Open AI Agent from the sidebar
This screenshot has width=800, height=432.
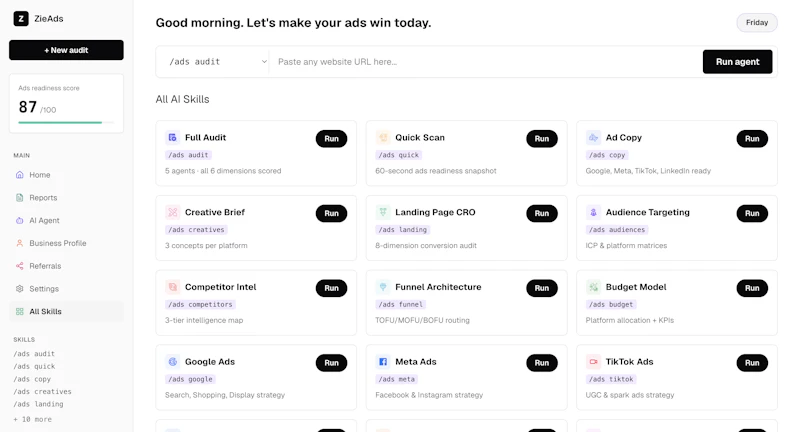[66, 220]
